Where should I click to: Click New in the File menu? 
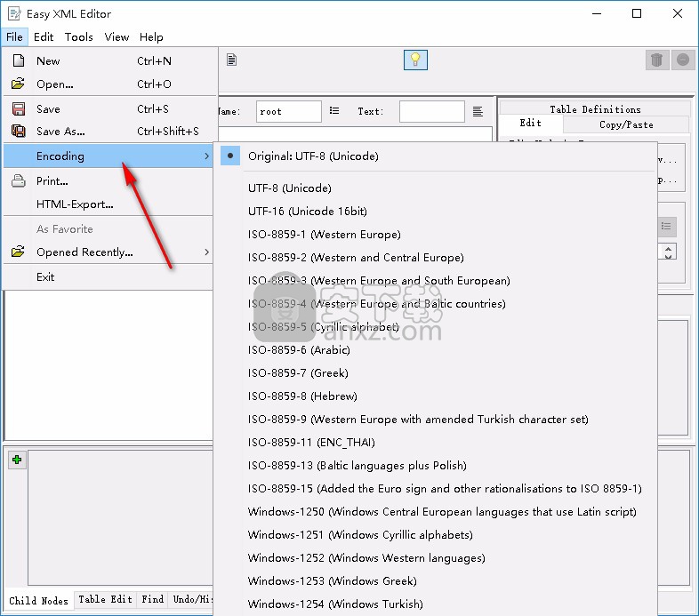coord(108,60)
